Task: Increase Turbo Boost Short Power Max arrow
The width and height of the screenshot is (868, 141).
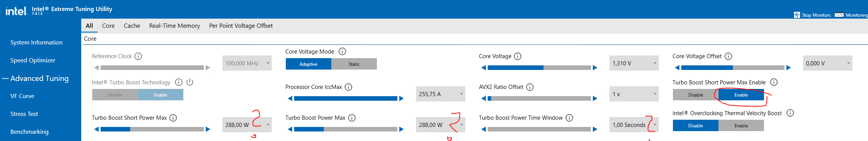Action: point(208,129)
